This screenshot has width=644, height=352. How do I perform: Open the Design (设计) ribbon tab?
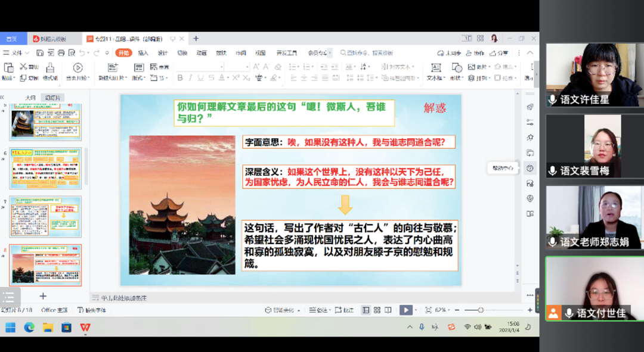click(163, 53)
